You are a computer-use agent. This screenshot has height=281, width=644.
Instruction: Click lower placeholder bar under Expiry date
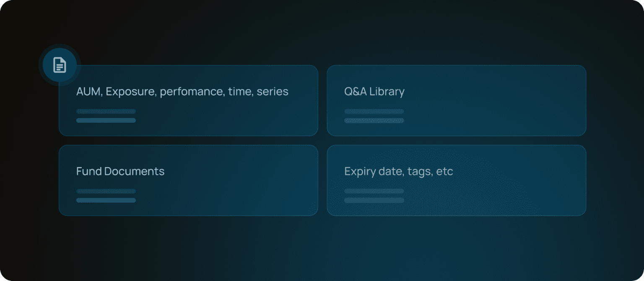[374, 200]
